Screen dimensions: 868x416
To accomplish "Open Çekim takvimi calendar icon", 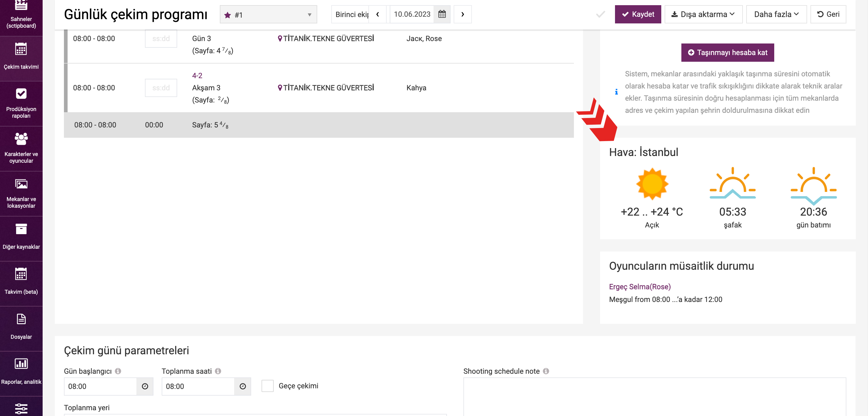I will pyautogui.click(x=21, y=49).
